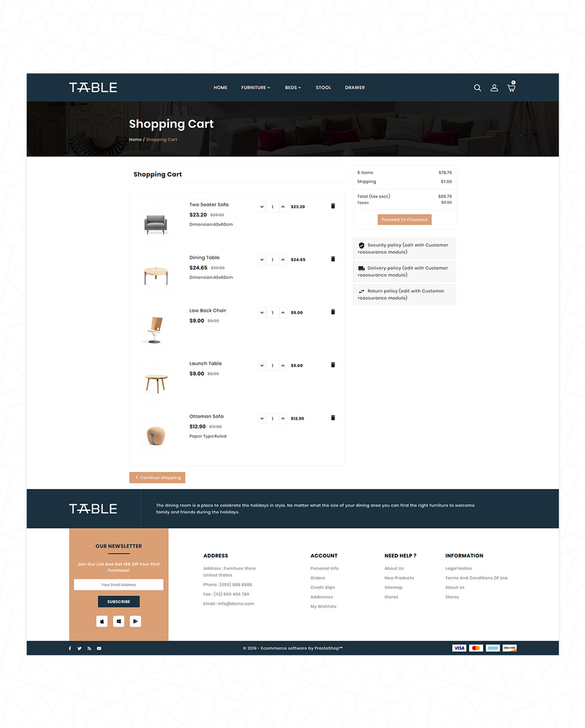Click the Windows store icon
The width and height of the screenshot is (585, 728).
pos(119,621)
